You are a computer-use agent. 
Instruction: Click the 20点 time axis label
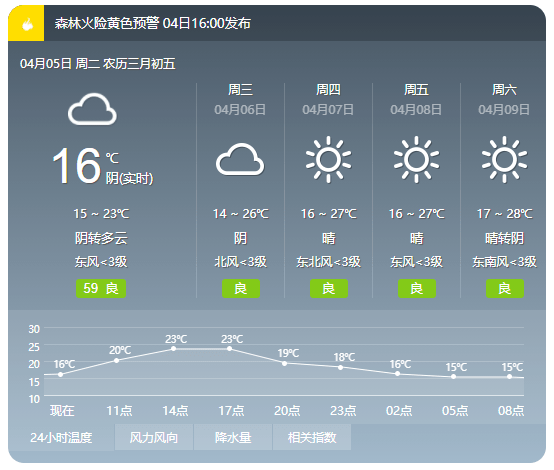[x=287, y=411]
